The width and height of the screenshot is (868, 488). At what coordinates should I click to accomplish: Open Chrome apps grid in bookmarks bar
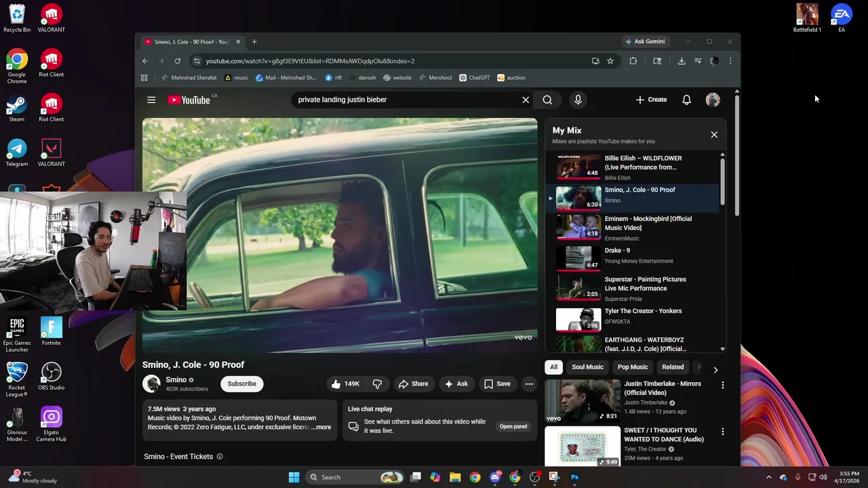click(x=144, y=78)
